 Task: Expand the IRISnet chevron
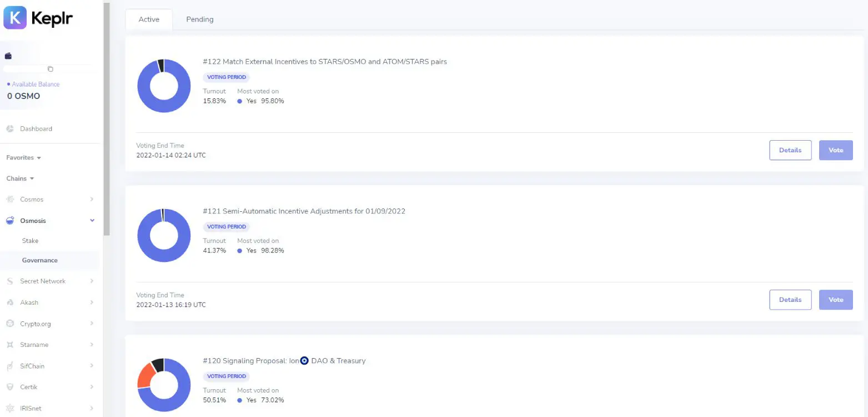pyautogui.click(x=92, y=408)
